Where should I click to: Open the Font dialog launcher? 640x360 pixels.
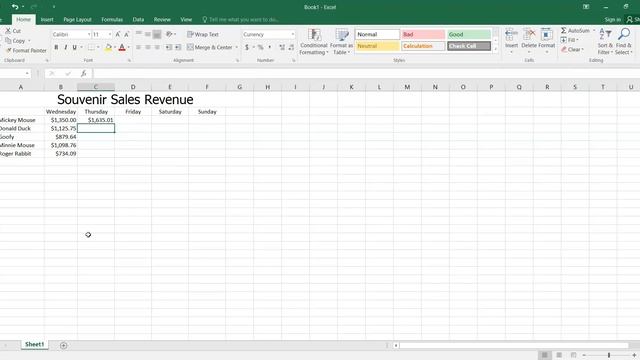pyautogui.click(x=129, y=60)
